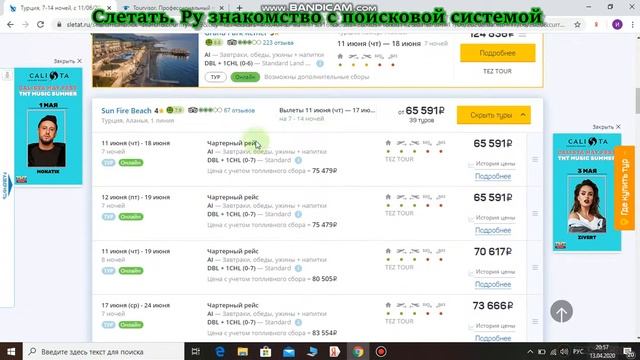View История цены for 11–18 June tour
Viewport: 640px width, 360px height.
tap(495, 164)
